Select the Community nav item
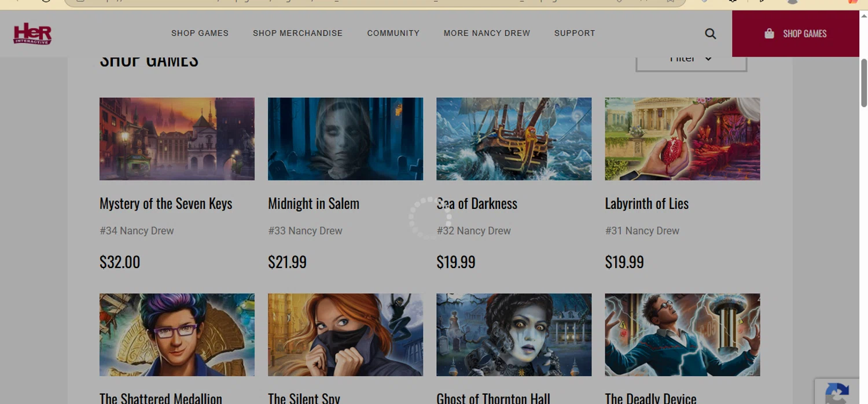The height and width of the screenshot is (404, 868). click(x=393, y=33)
